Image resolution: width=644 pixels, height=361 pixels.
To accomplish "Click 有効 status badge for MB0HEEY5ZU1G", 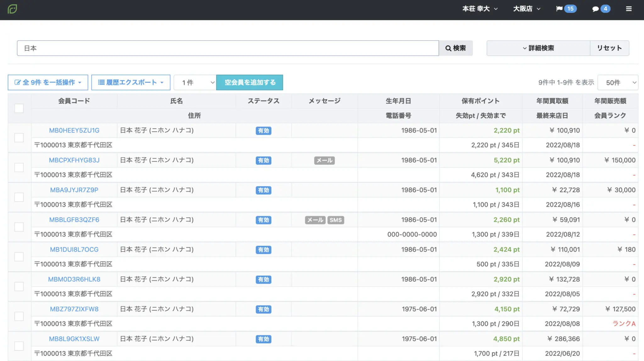I will (x=264, y=131).
